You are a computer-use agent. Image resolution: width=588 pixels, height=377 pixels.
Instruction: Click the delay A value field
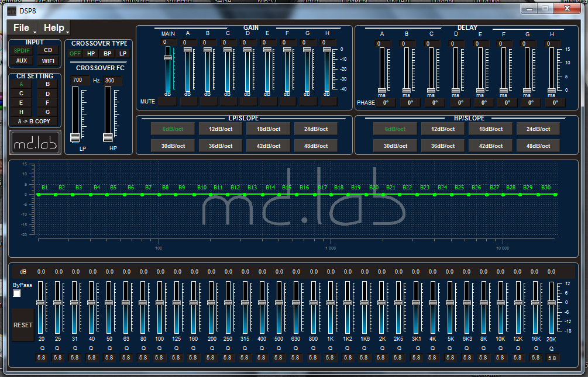coord(383,44)
